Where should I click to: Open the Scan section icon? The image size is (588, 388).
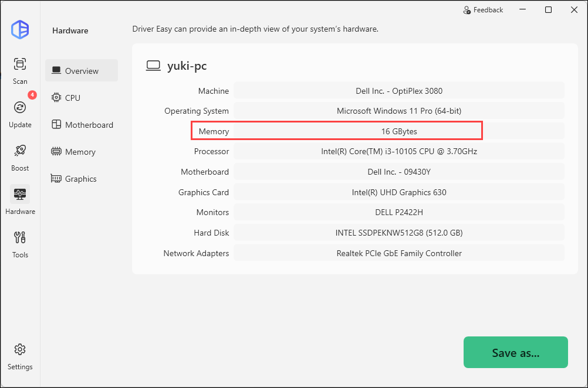[x=20, y=64]
